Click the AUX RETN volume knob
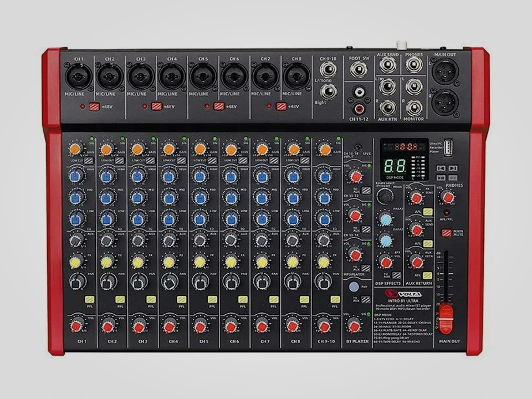This screenshot has width=532, height=399. point(416,262)
